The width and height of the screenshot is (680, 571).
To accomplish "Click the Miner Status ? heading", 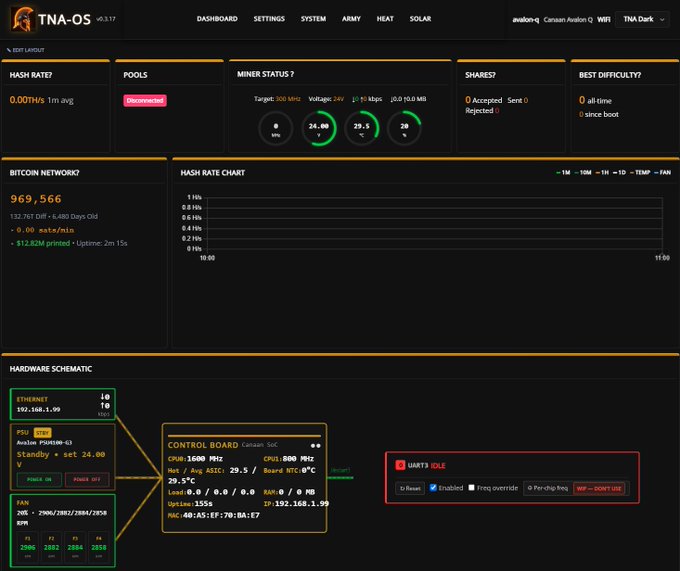I will tap(265, 74).
